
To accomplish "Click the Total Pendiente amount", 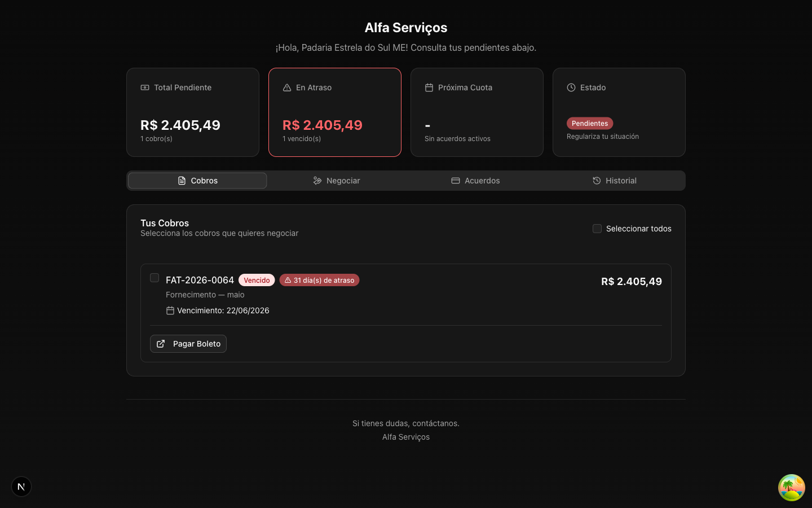I will [180, 125].
